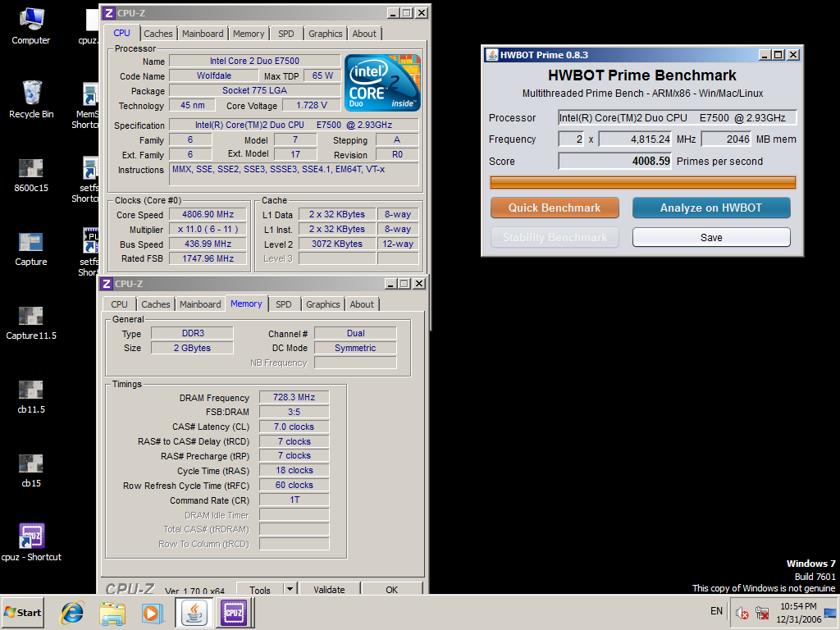
Task: Switch to SPD tab in lower CPU-Z window
Action: pos(284,304)
